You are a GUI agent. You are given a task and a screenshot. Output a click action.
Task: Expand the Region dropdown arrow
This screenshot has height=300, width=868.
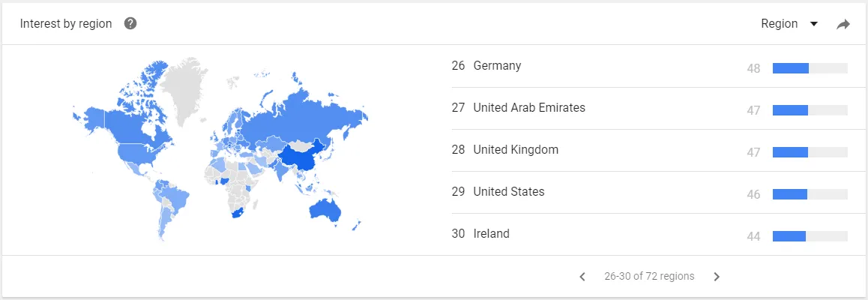[x=814, y=24]
